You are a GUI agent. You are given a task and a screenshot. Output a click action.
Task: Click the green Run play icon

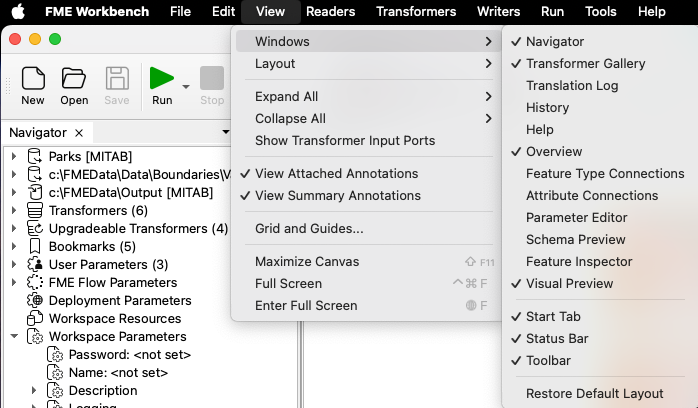162,78
